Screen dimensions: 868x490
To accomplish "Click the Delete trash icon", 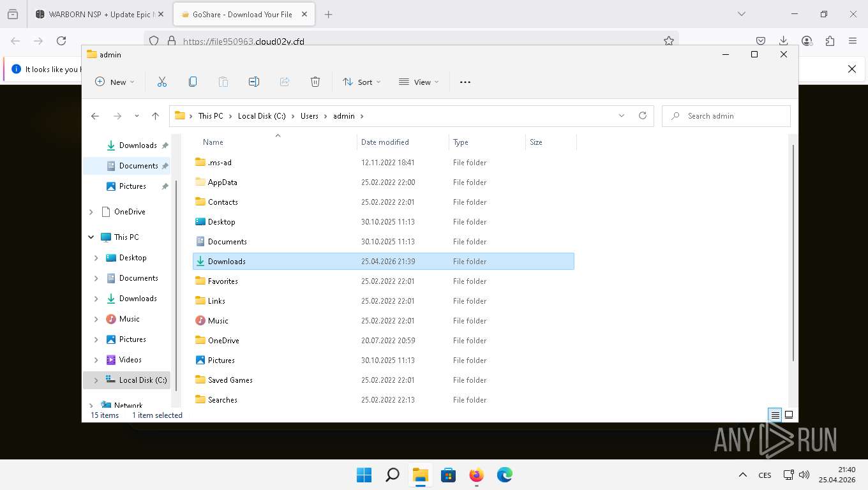I will [x=315, y=82].
